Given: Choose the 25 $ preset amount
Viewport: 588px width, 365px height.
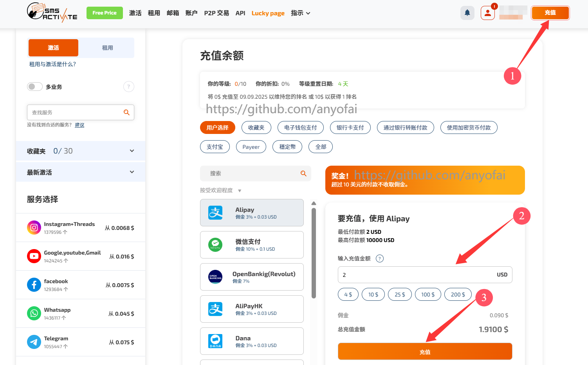Looking at the screenshot, I should click(400, 295).
